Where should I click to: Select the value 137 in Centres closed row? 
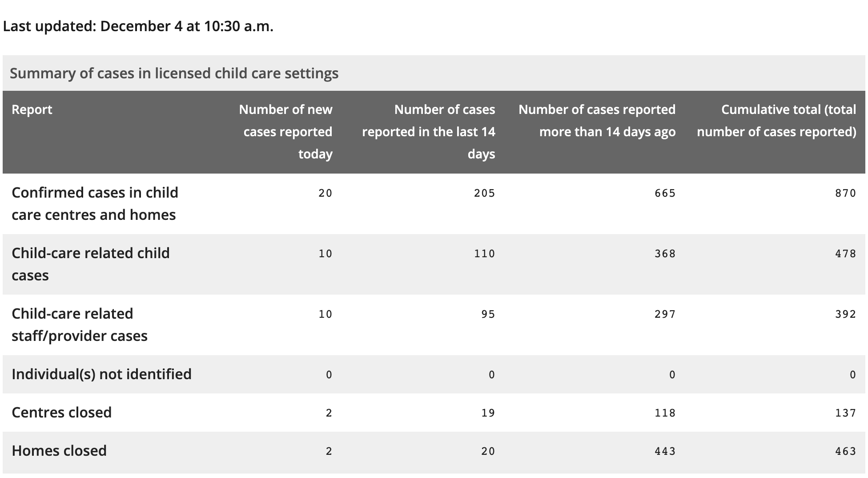846,413
